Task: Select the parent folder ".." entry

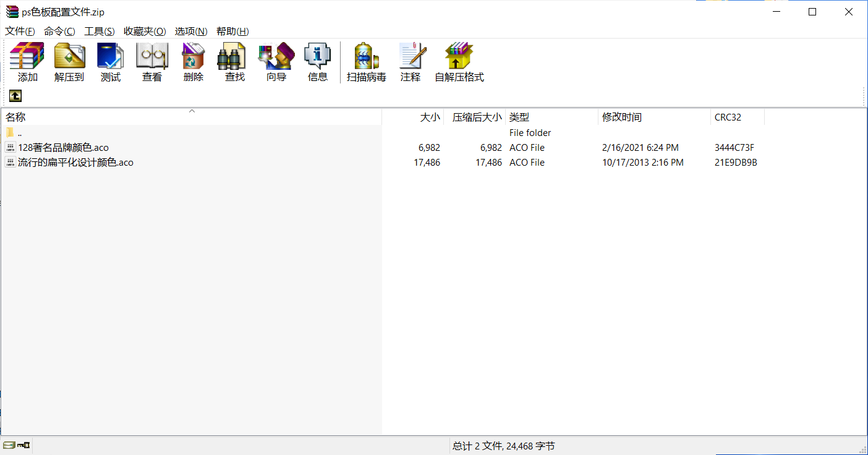Action: (20, 133)
